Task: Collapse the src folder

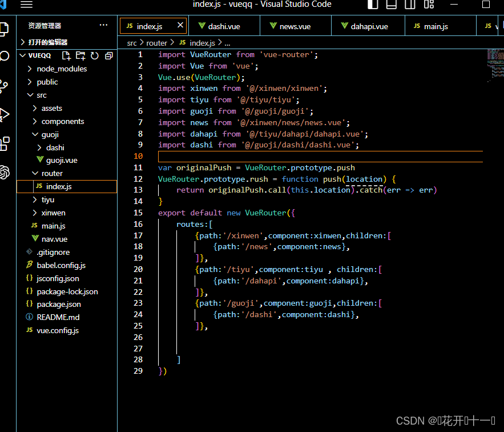Action: (x=67, y=95)
